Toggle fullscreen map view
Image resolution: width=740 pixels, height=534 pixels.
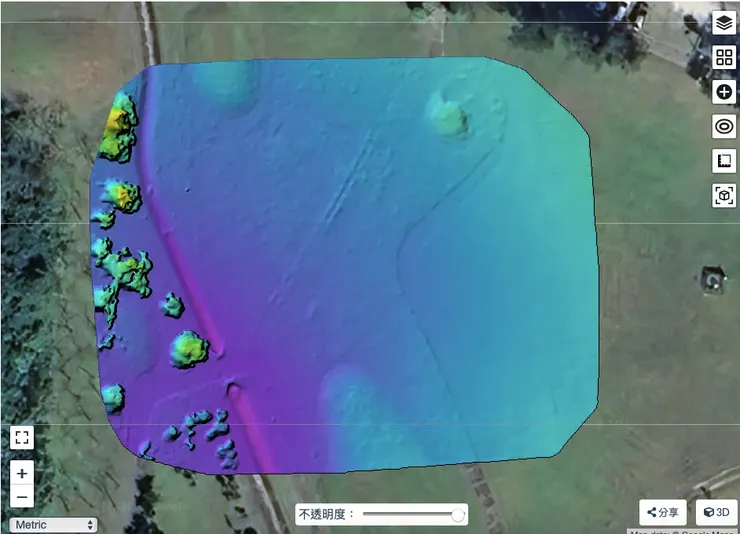22,437
